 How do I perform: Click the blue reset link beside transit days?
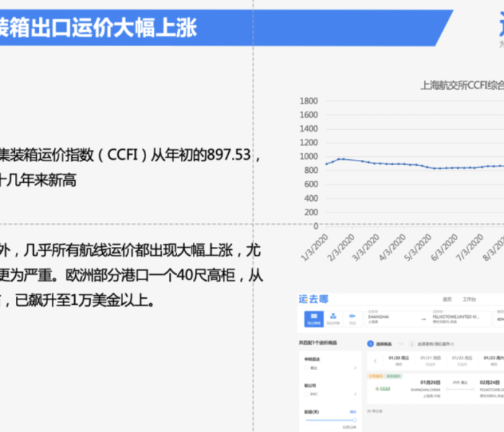pos(353,412)
